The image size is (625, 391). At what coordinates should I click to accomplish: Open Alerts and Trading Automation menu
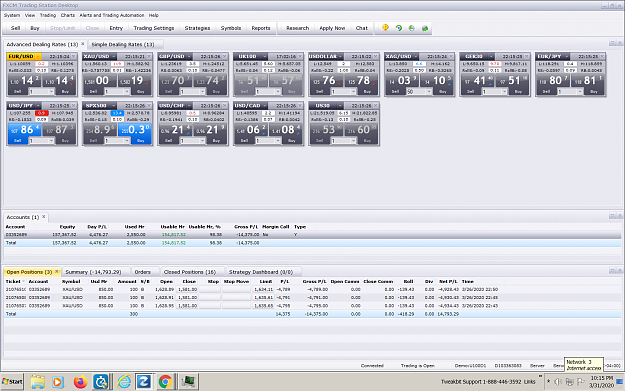pyautogui.click(x=112, y=15)
